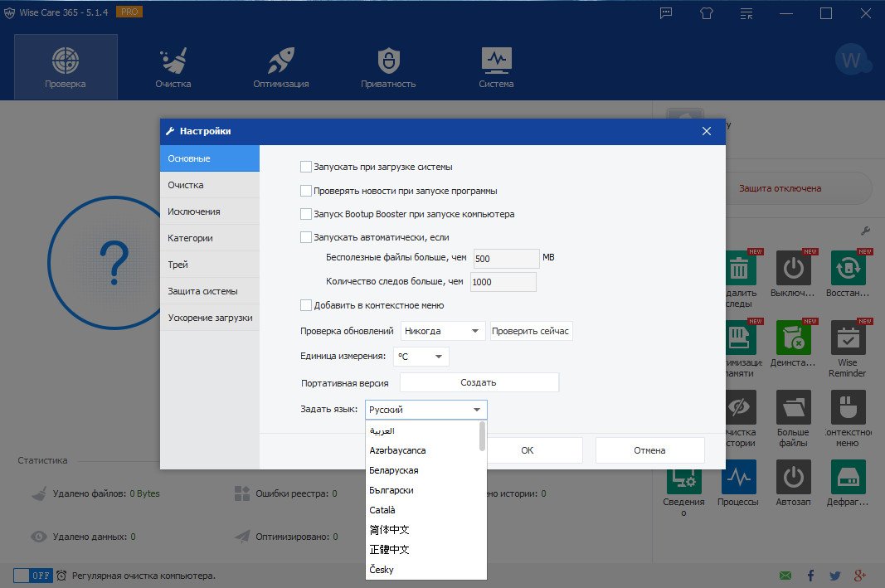Enable Запускать при загрузке системы checkbox
This screenshot has height=588, width=885.
click(x=306, y=167)
